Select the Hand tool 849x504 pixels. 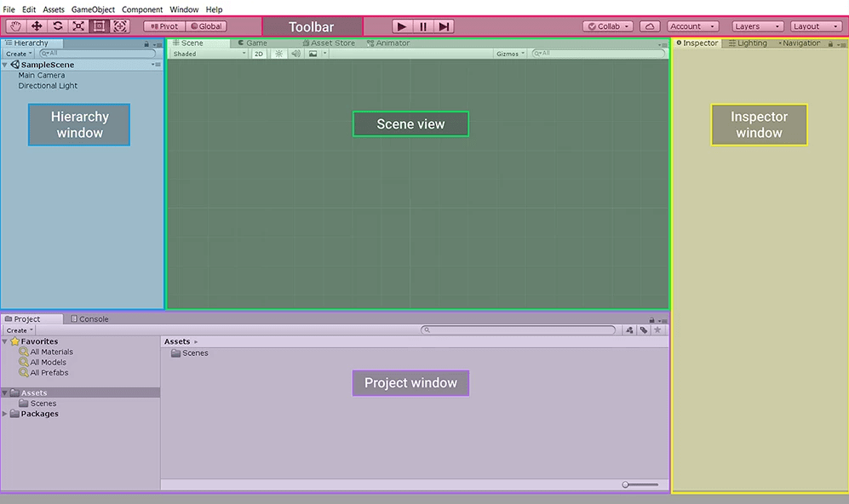14,26
